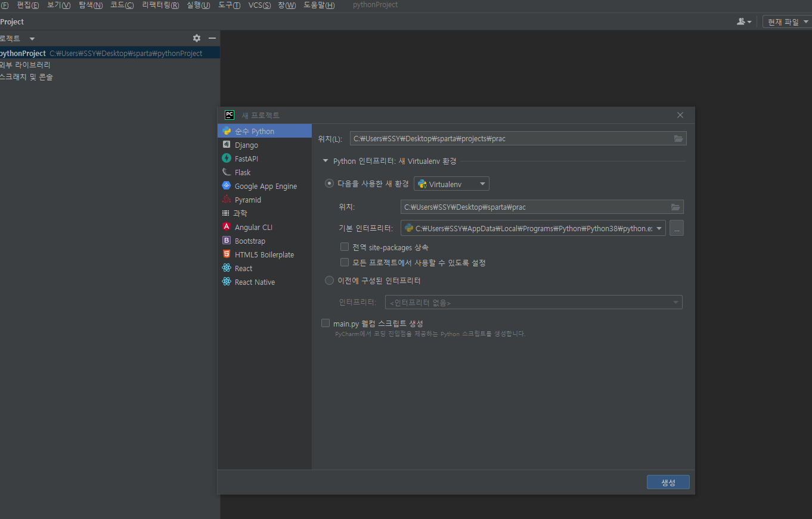
Task: Choose the Angular CLI icon
Action: pos(227,227)
